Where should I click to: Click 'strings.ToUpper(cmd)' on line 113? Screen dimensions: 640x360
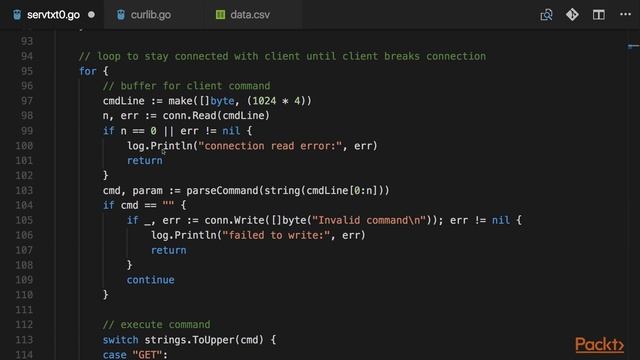(x=204, y=340)
